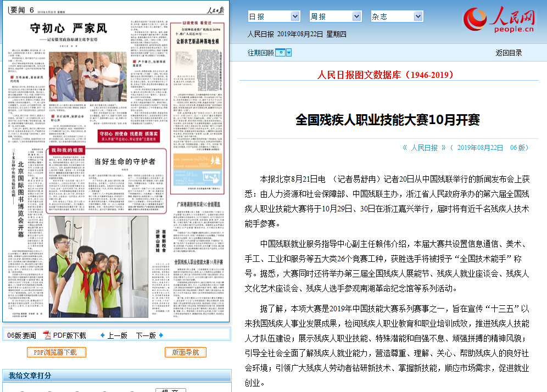Open the 人民日报图文数据库（1946-2019） link
Viewport: 547px width, 392px height.
coord(386,75)
